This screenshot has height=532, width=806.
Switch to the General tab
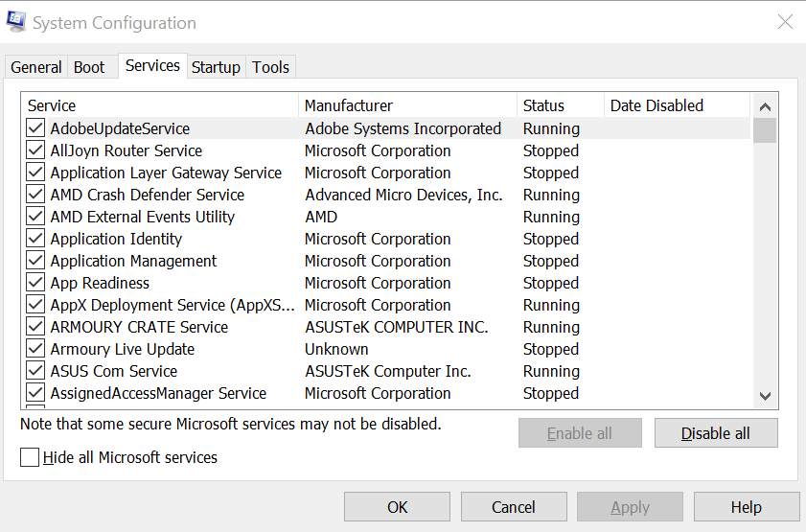[x=36, y=67]
